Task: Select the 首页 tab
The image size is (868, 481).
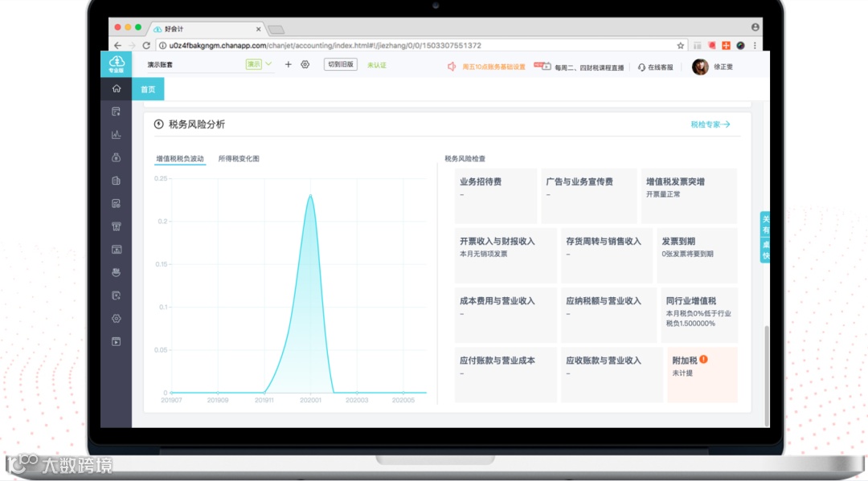Action: [148, 89]
